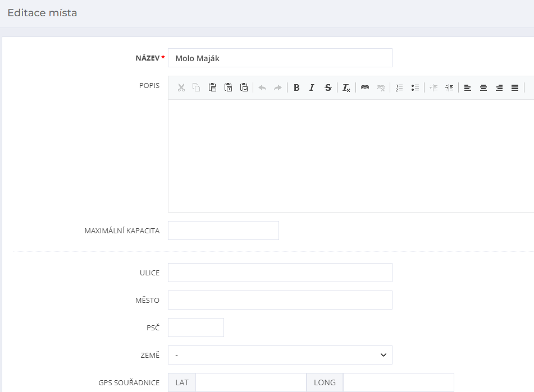The image size is (534, 392).
Task: Insert a bulleted list
Action: click(x=415, y=87)
